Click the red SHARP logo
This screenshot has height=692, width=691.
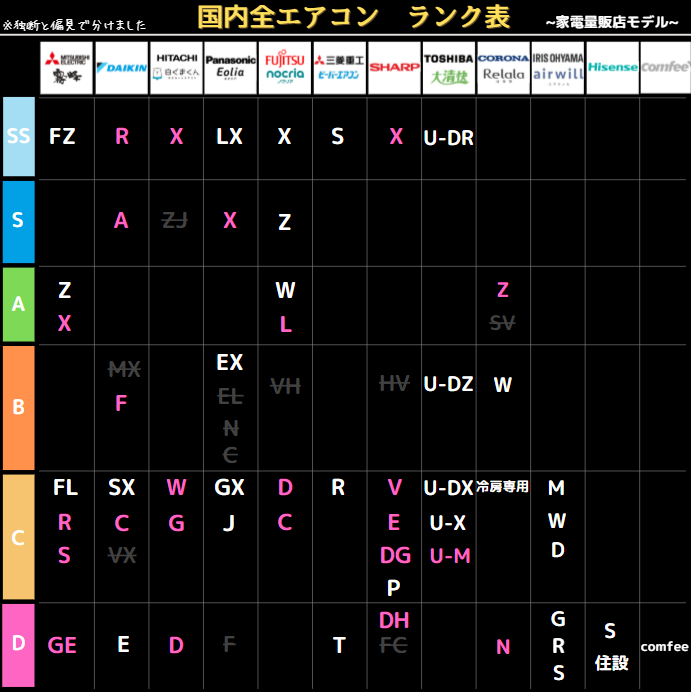click(x=394, y=68)
